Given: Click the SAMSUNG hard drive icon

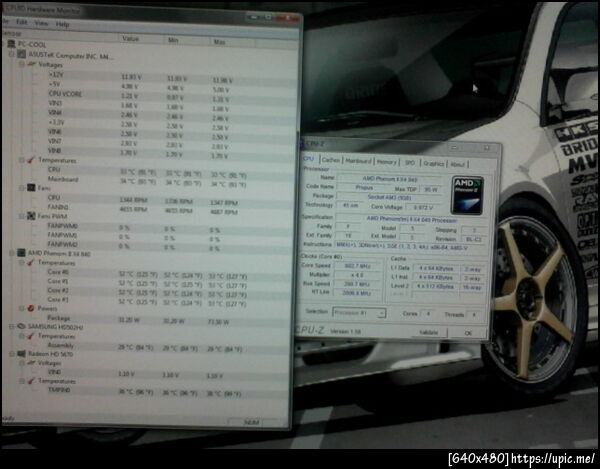Looking at the screenshot, I should (21, 326).
